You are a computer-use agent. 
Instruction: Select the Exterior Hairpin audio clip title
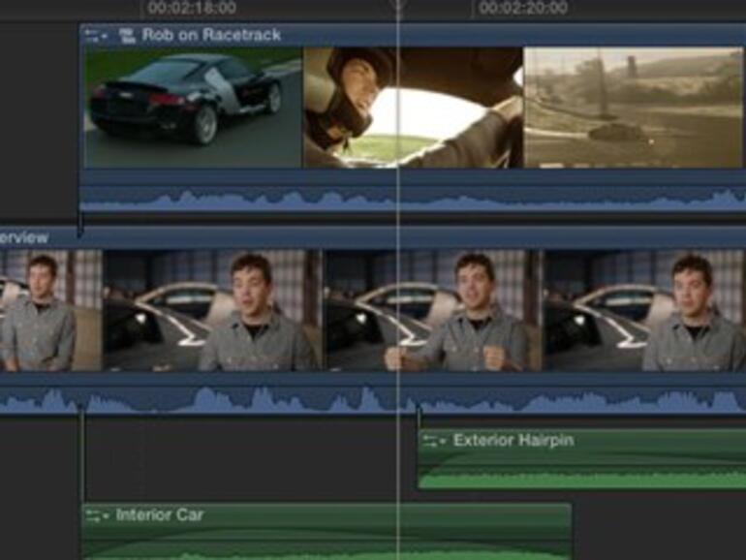coord(513,441)
